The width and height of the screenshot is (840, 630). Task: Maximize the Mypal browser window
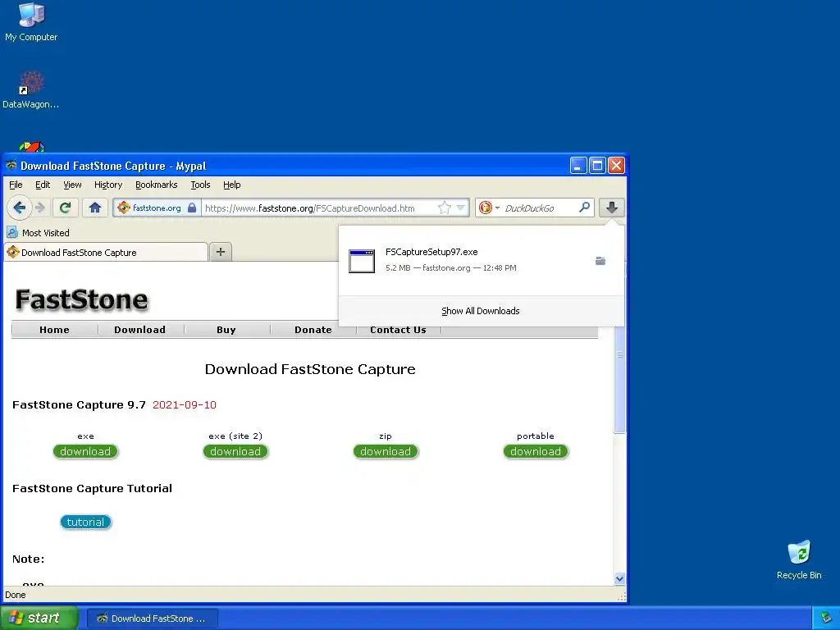(x=597, y=166)
